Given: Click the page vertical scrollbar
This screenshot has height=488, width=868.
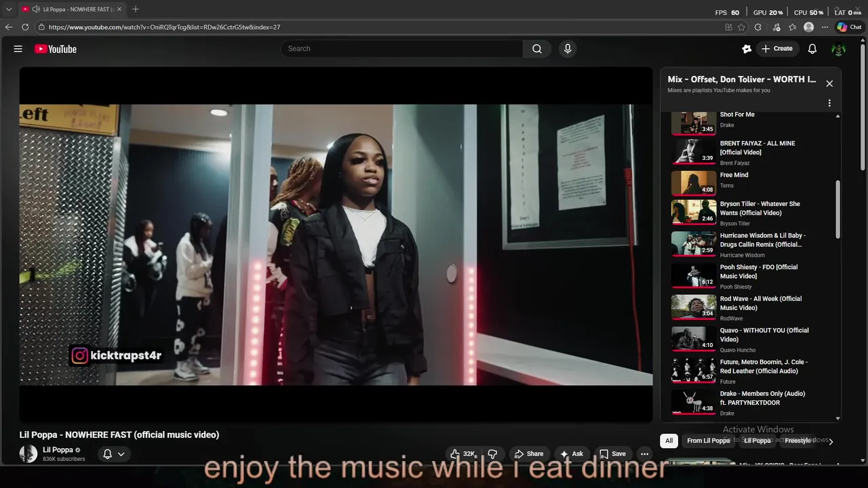Looking at the screenshot, I should pos(863,106).
